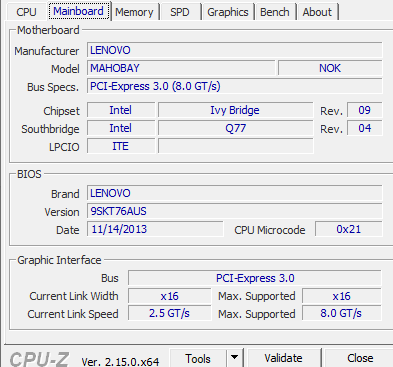Click Current Link Speed 2.5 GT/s
The height and width of the screenshot is (367, 393).
tap(169, 314)
